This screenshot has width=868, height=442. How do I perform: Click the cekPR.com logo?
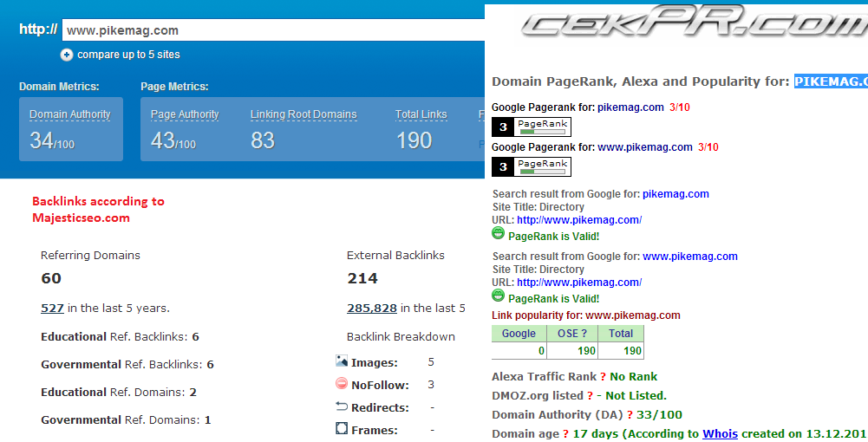[695, 23]
